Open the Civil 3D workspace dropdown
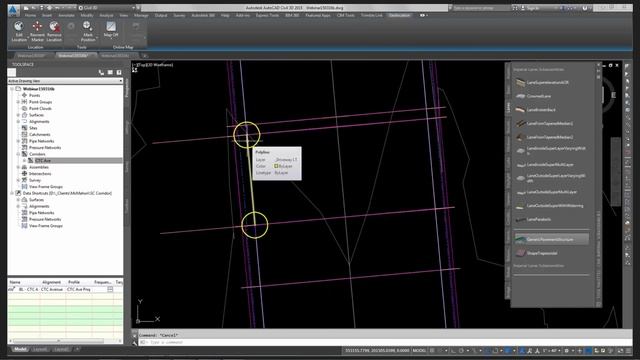 tap(108, 8)
